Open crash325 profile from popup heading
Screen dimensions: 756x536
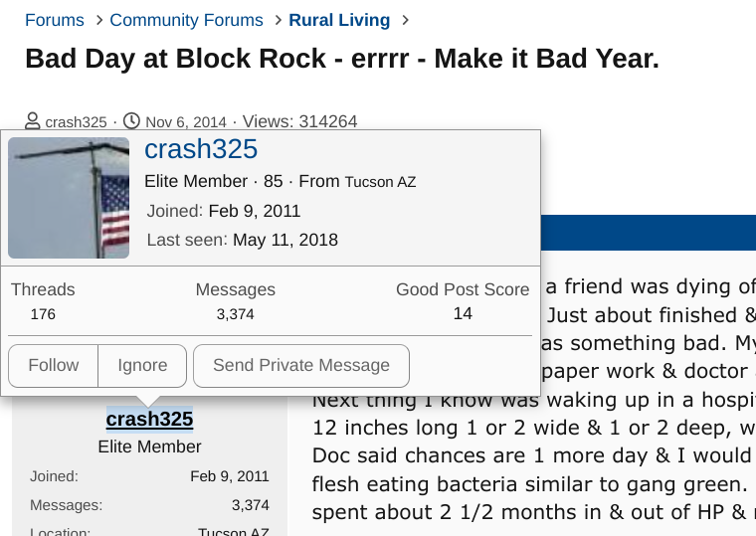tap(201, 149)
